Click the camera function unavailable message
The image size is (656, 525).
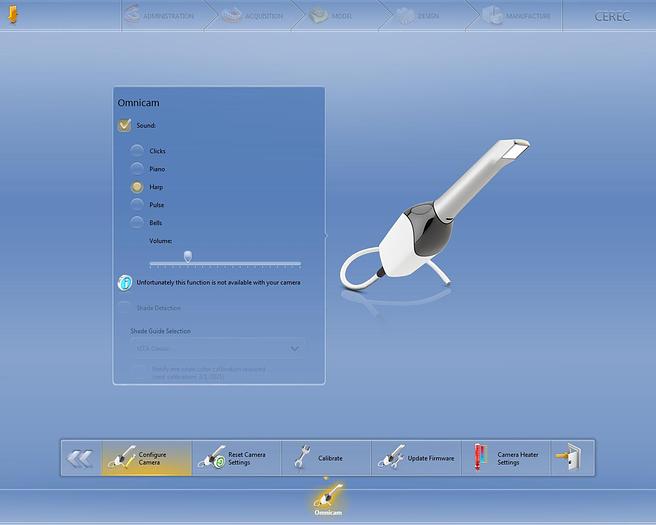click(218, 283)
